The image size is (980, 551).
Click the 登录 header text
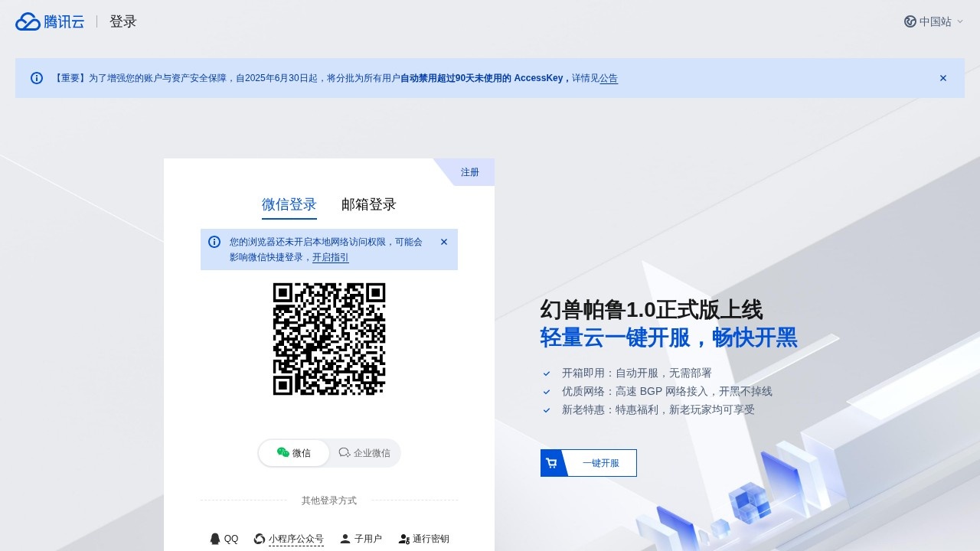(x=123, y=21)
